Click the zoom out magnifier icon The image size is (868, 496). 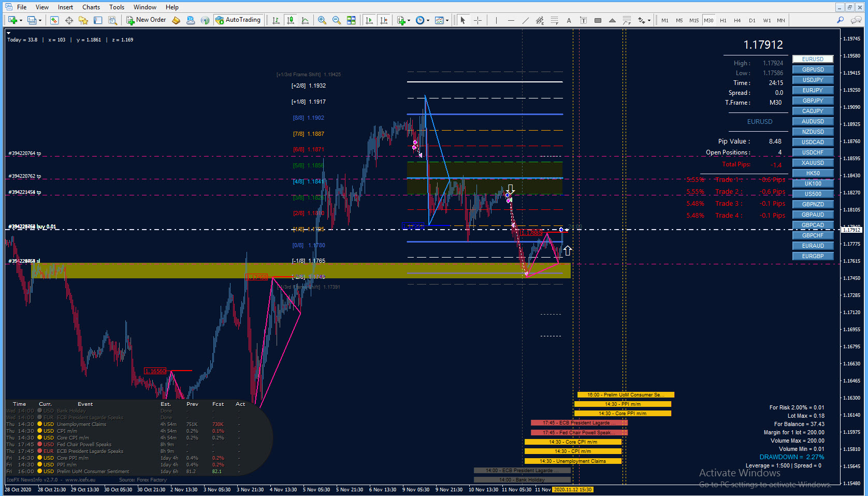point(337,20)
